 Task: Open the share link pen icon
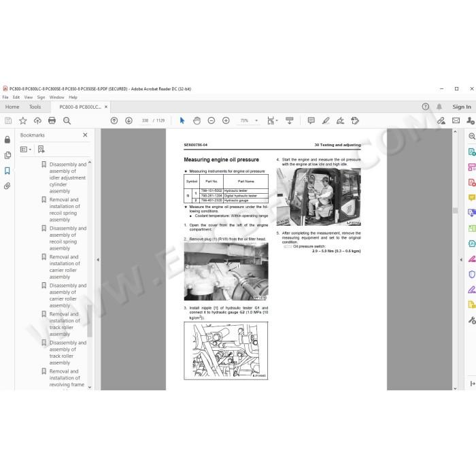pos(441,120)
